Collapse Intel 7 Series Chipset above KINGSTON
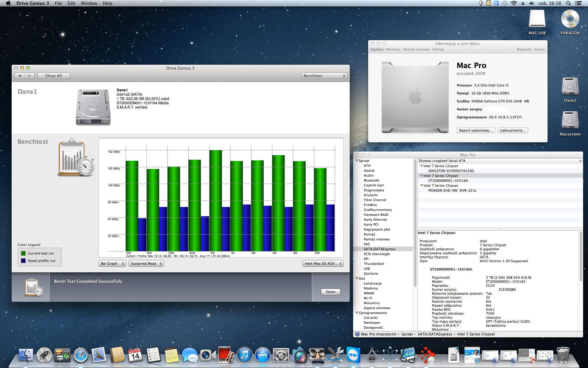This screenshot has width=588, height=368. pos(421,166)
